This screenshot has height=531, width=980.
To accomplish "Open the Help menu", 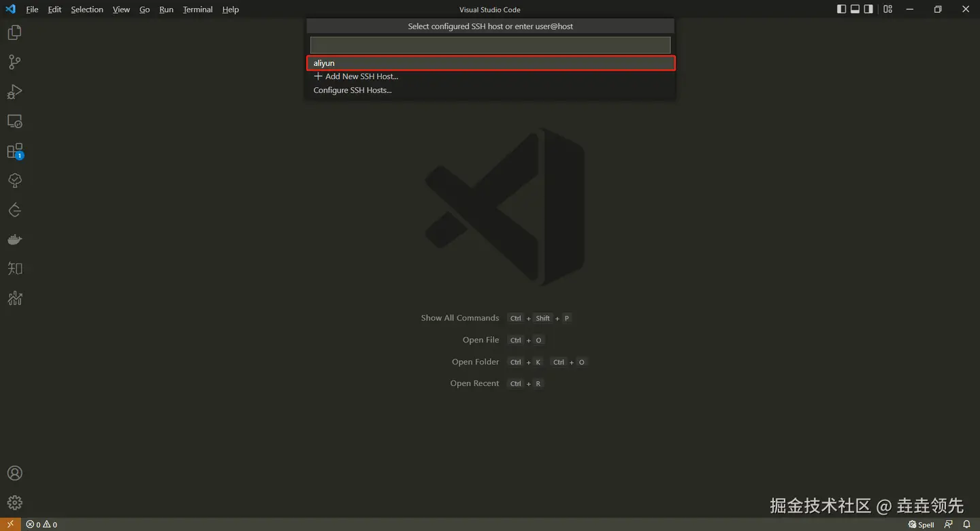I will click(x=231, y=10).
